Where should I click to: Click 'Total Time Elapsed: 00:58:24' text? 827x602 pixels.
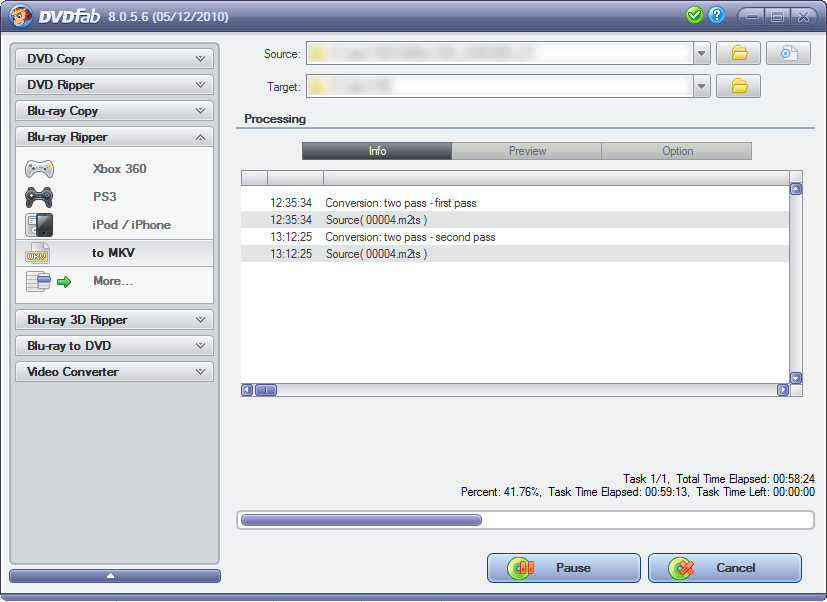click(x=745, y=479)
